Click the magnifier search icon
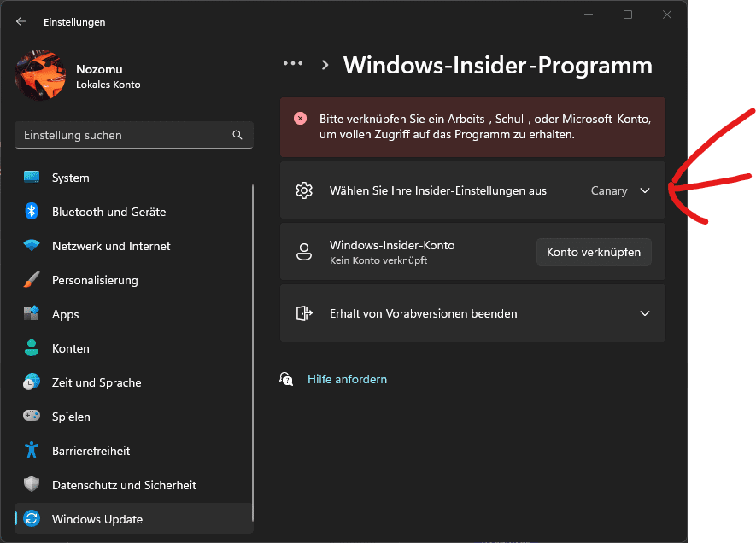Screen dimensions: 756x543 click(x=237, y=135)
